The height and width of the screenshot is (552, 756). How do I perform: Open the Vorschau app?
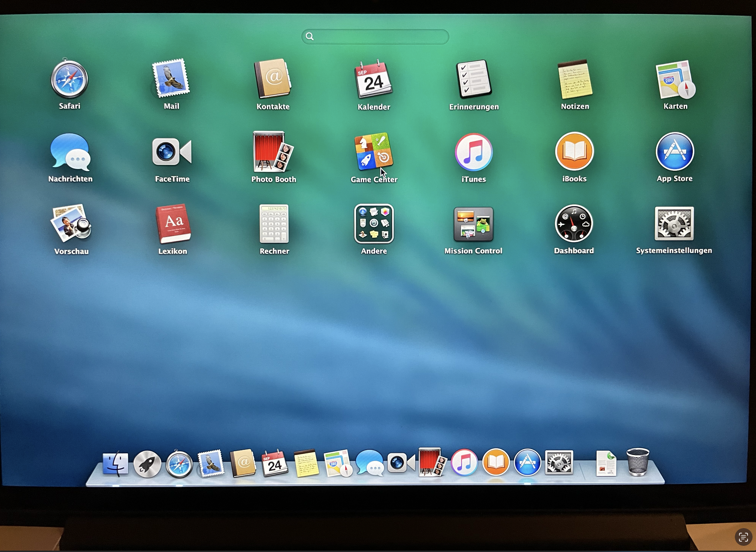[x=71, y=224]
